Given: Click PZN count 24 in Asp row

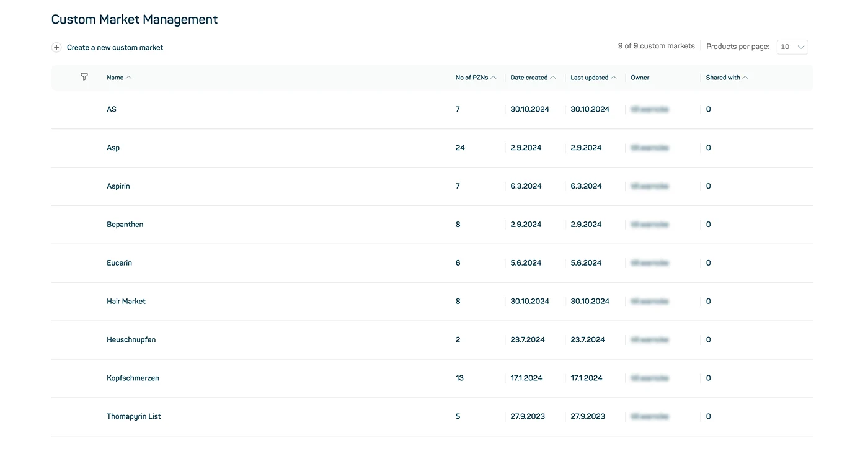Looking at the screenshot, I should click(460, 148).
